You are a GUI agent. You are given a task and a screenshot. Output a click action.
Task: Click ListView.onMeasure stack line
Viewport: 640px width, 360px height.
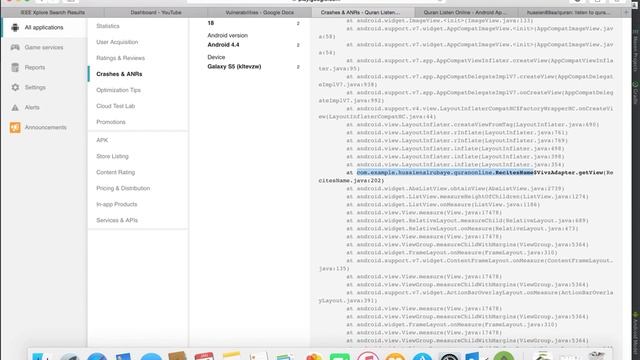click(443, 204)
